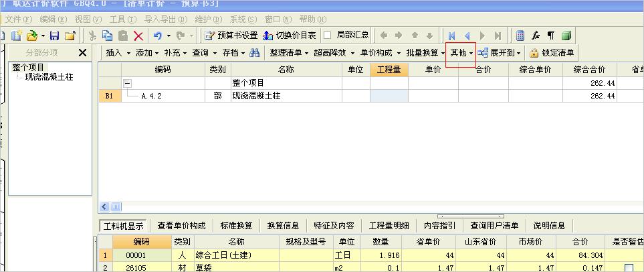Image resolution: width=644 pixels, height=272 pixels.
Task: Open the 其他 dropdown menu
Action: [x=461, y=53]
